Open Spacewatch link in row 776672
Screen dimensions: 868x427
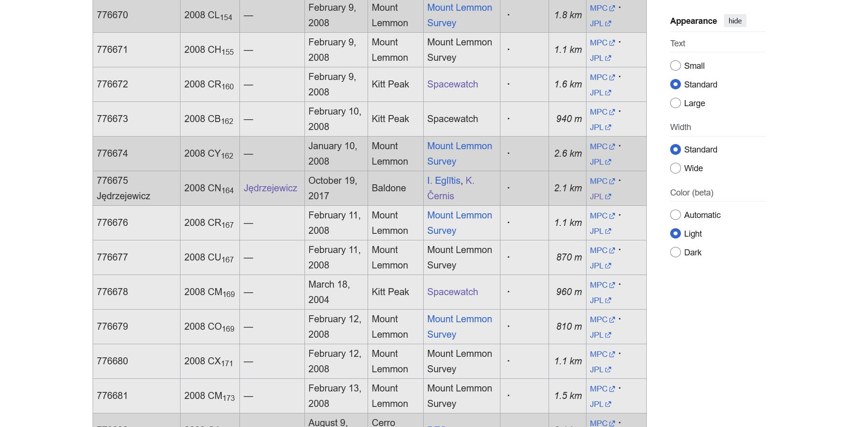tap(452, 84)
